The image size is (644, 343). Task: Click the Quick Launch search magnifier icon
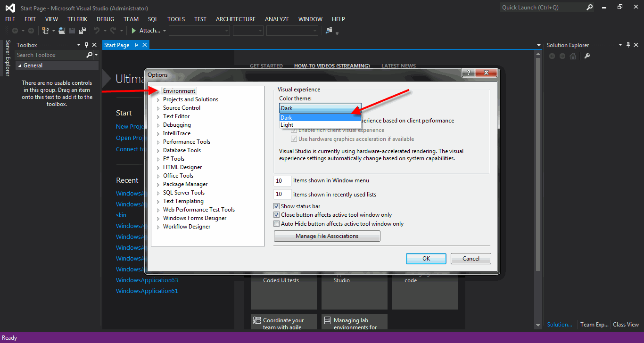point(589,8)
